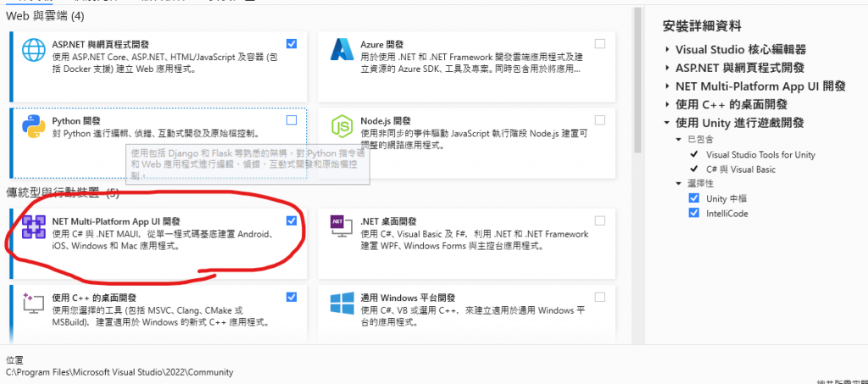Click the Azure 開發 card title
The width and height of the screenshot is (868, 384).
[x=382, y=44]
